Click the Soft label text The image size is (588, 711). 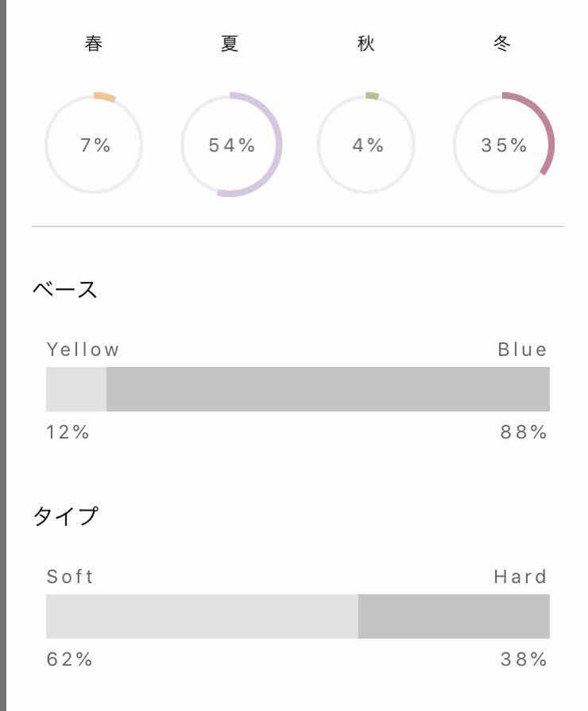tap(70, 577)
